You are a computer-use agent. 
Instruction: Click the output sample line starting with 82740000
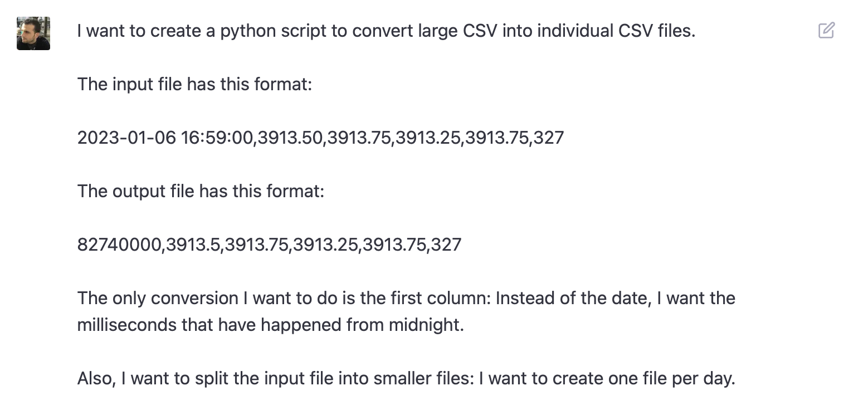(x=269, y=245)
